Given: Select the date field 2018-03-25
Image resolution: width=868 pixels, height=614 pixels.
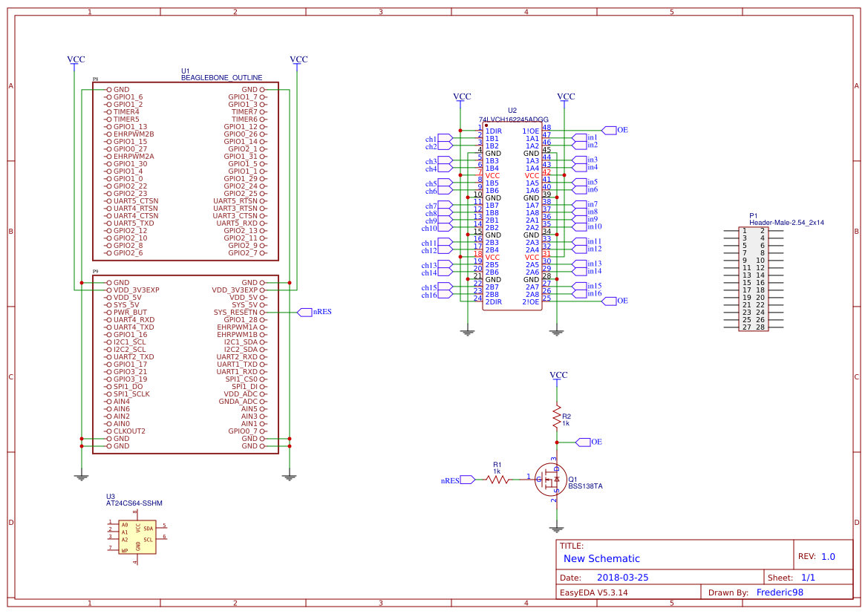Looking at the screenshot, I should click(x=623, y=578).
